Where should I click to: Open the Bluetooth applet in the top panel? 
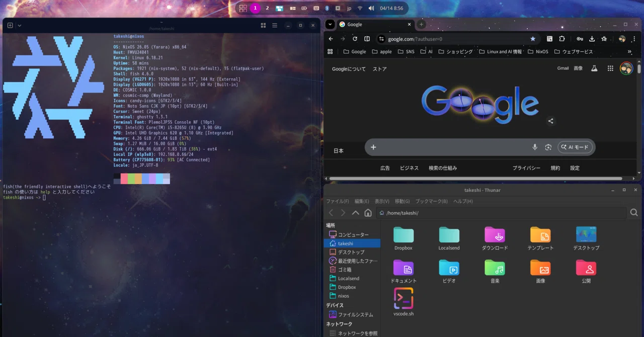click(x=327, y=8)
